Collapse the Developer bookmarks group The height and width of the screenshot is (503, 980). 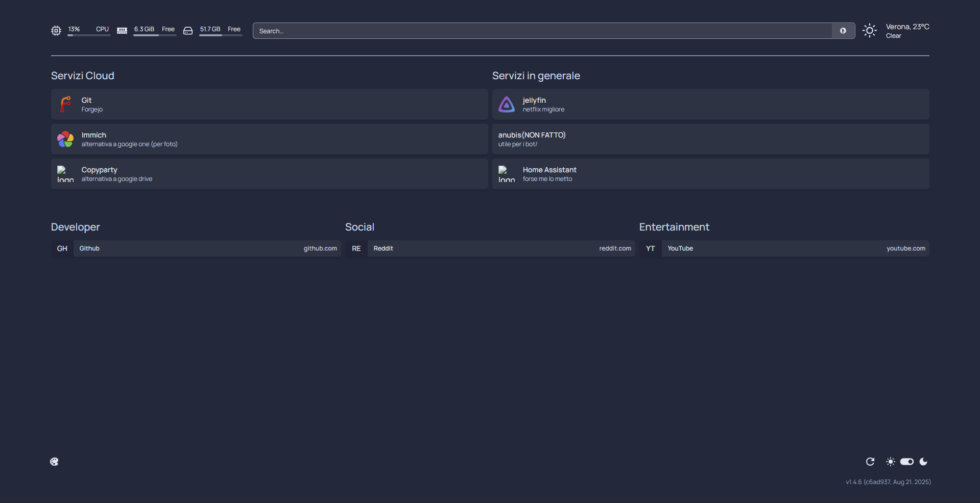76,227
